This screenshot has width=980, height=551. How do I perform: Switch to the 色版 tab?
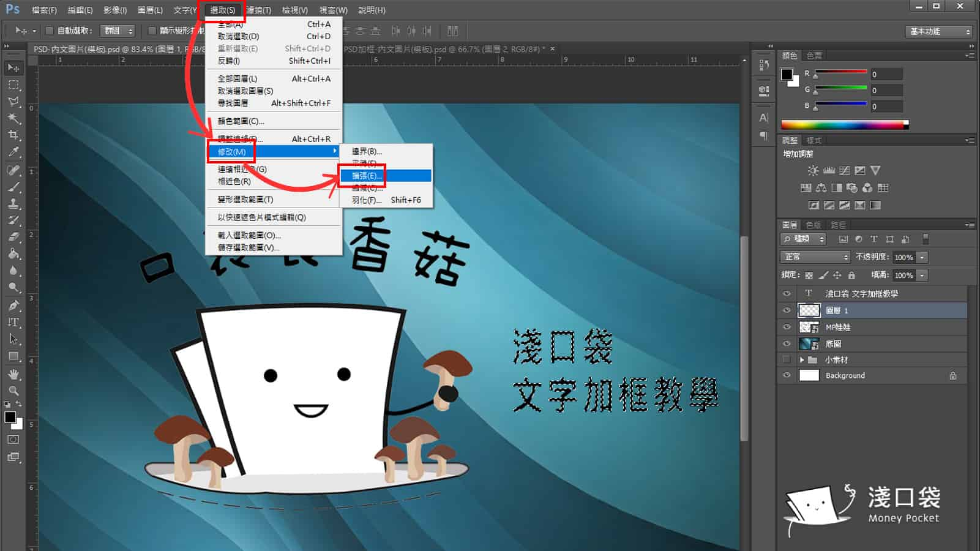point(814,225)
